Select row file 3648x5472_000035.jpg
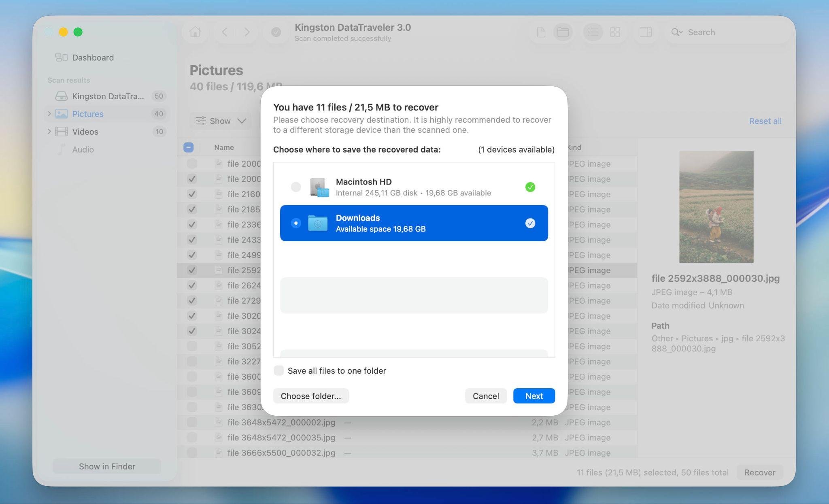Screen dimensions: 829x504 point(407,438)
